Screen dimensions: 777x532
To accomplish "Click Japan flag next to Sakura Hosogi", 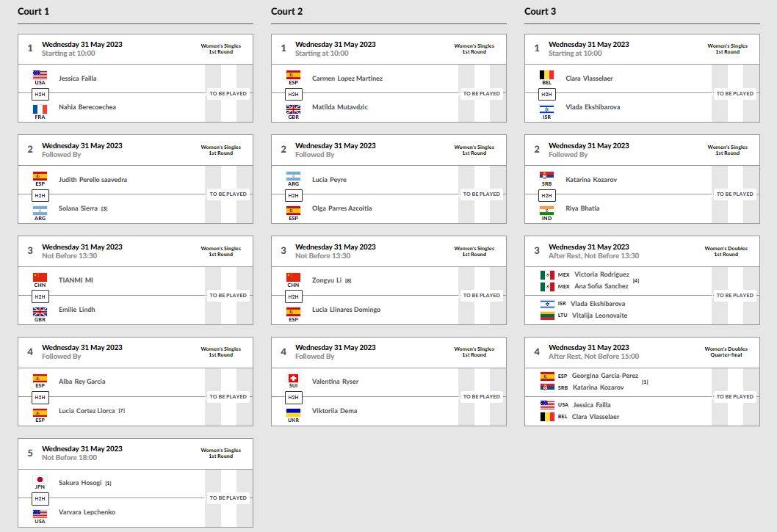I will [40, 479].
